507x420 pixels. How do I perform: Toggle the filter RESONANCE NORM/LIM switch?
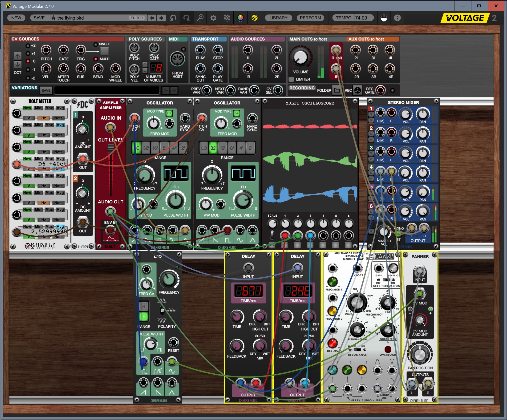(x=357, y=350)
